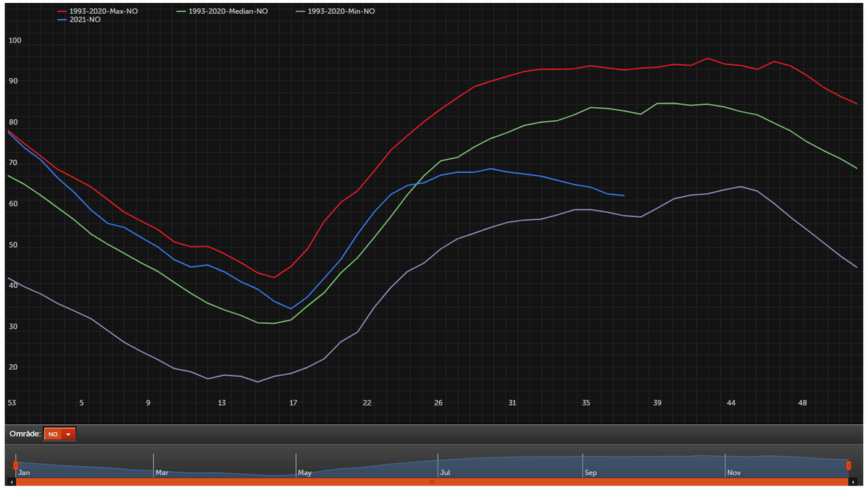This screenshot has height=490, width=868.
Task: Click x-axis week label 44
Action: click(731, 402)
